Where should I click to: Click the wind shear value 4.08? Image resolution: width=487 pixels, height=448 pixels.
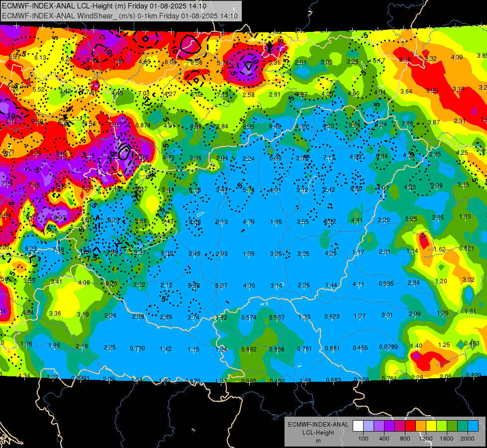click(84, 283)
